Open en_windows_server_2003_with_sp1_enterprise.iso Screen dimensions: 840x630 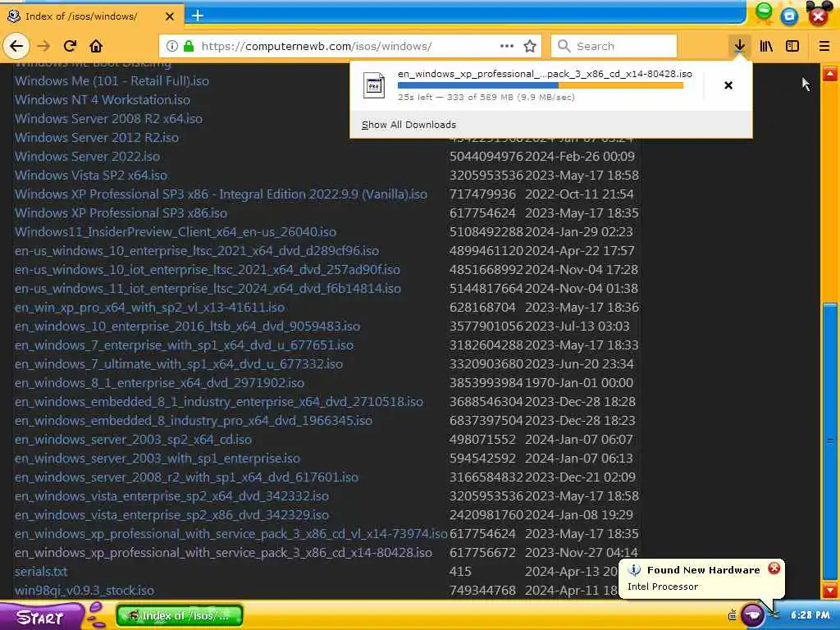pos(157,459)
